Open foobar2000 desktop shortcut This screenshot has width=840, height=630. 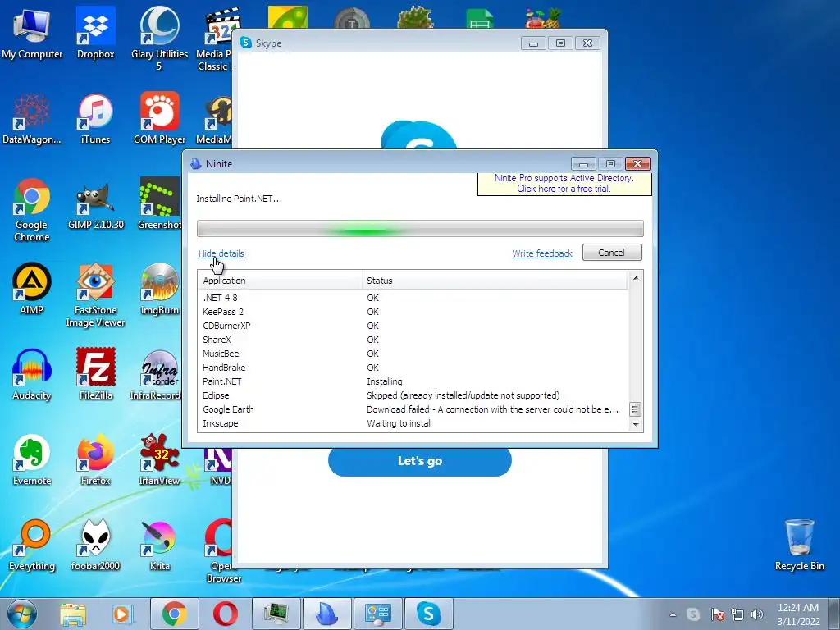95,546
